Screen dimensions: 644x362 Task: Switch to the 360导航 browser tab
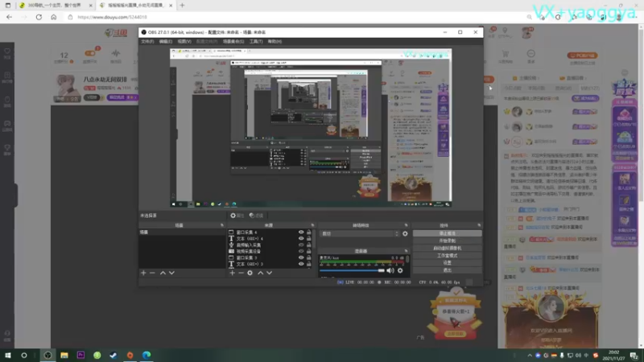55,6
